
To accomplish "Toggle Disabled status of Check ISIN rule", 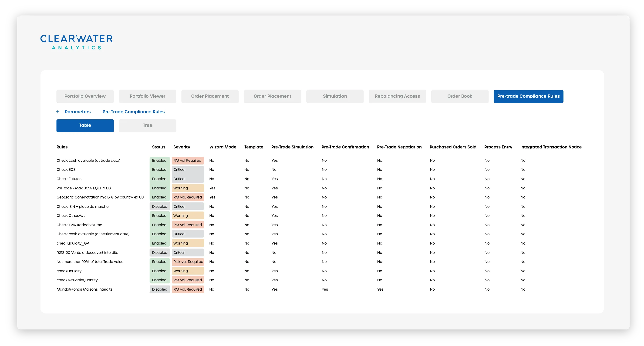I will (x=159, y=206).
